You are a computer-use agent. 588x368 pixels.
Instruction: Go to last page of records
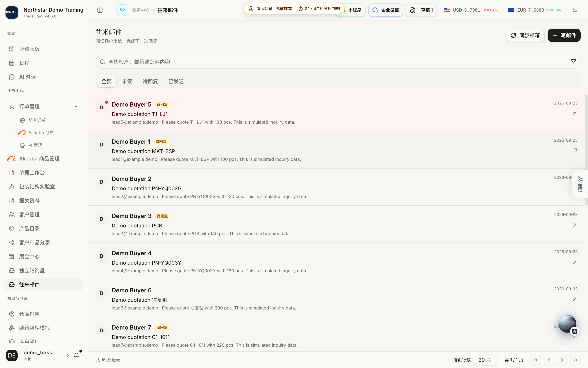(x=575, y=360)
